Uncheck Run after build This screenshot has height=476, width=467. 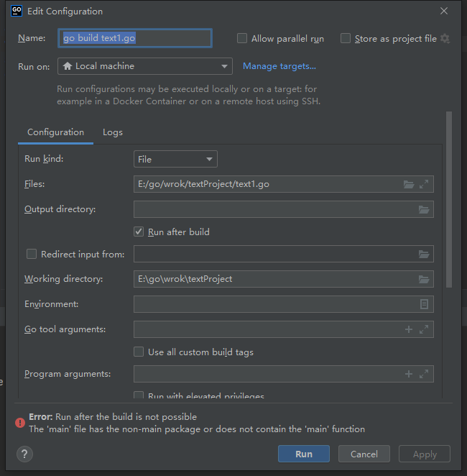(139, 232)
